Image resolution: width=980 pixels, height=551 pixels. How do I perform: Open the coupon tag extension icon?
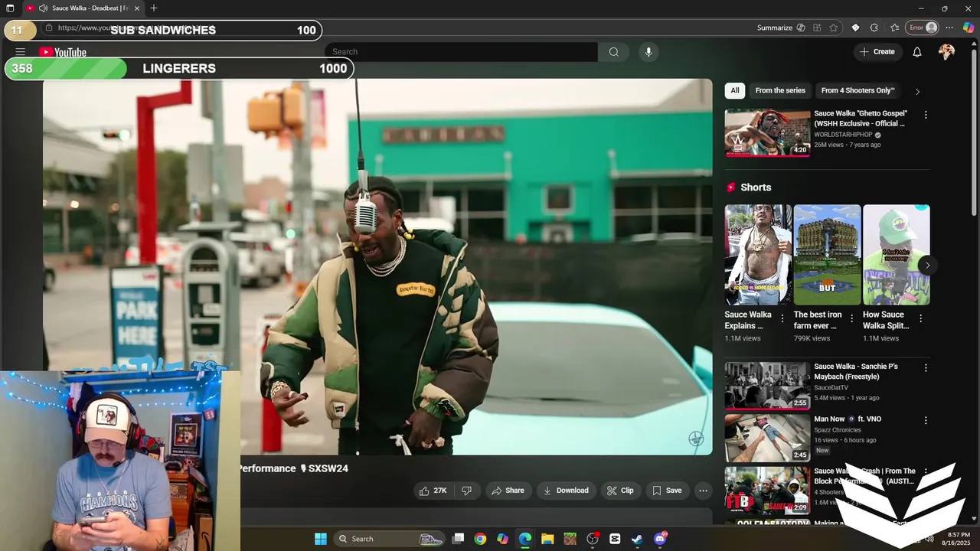[x=855, y=28]
